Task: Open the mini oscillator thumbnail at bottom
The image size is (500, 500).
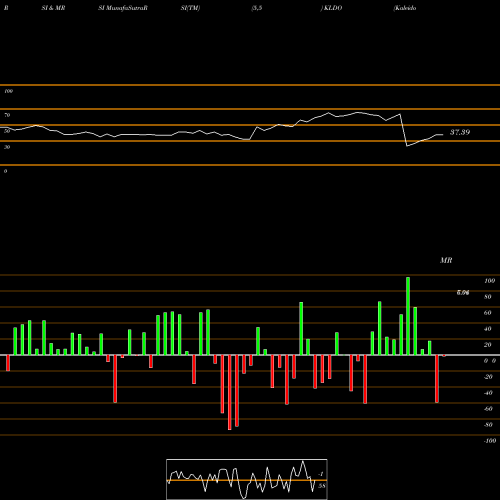Action: click(x=247, y=479)
